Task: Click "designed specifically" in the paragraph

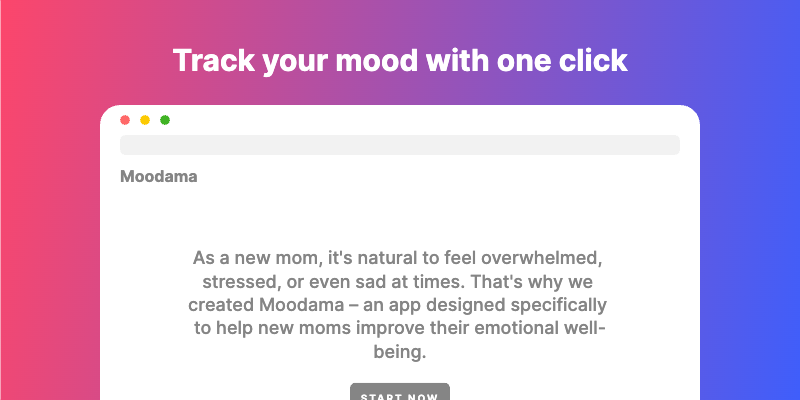Action: pos(516,305)
